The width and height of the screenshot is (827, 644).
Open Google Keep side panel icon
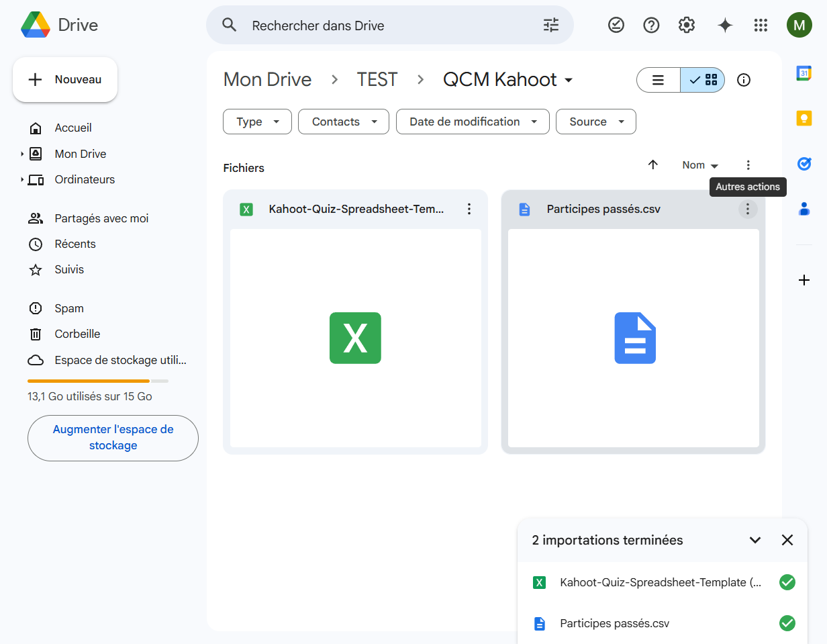804,118
